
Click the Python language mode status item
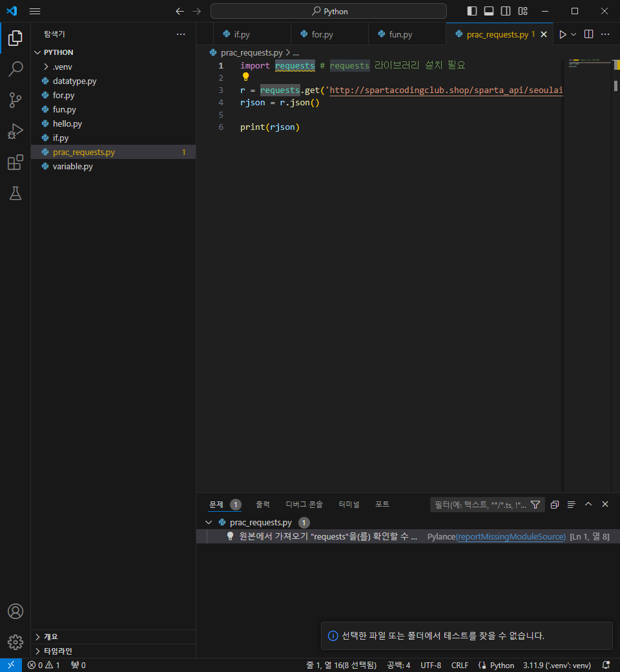click(x=502, y=665)
